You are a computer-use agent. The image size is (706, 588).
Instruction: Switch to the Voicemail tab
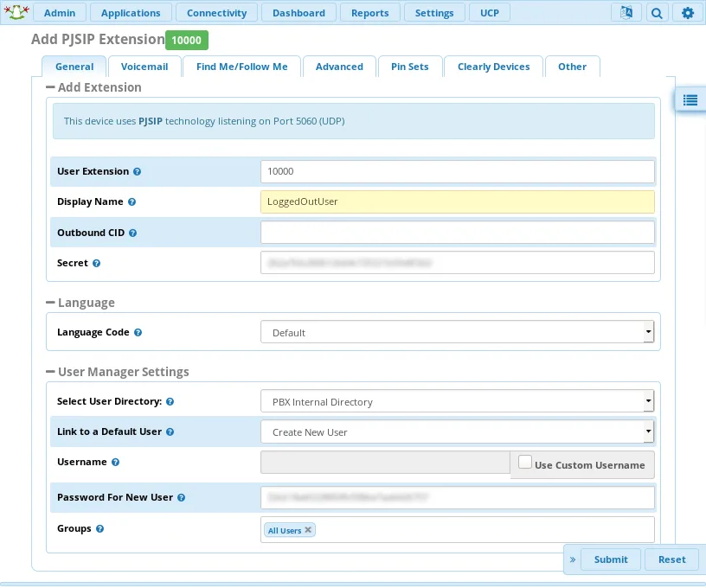point(144,67)
